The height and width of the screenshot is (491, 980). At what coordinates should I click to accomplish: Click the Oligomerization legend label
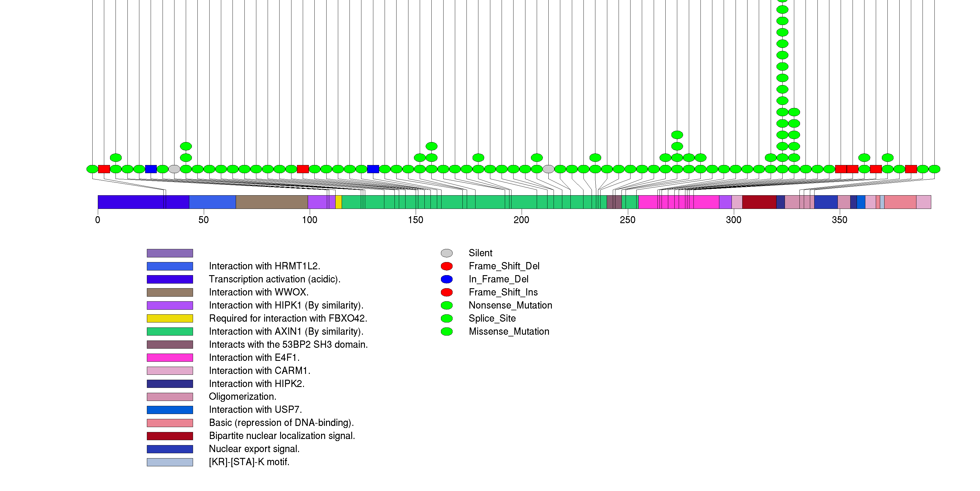pos(242,397)
